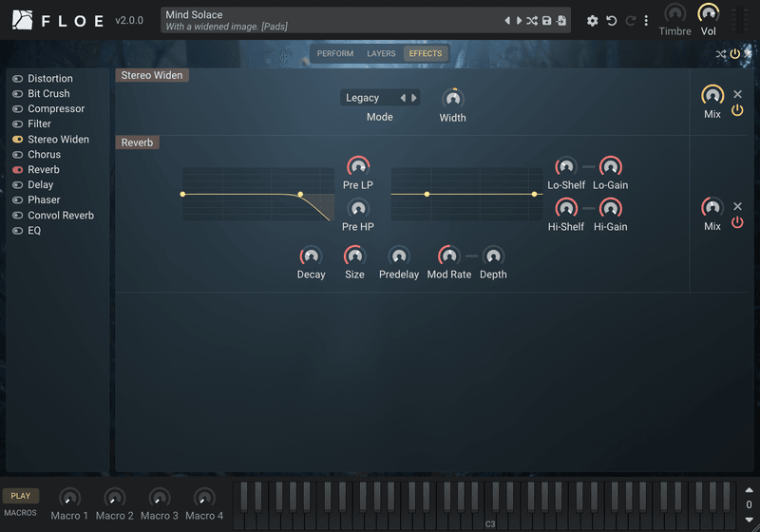Save preset using the floppy disk icon
The image size is (760, 532).
547,21
